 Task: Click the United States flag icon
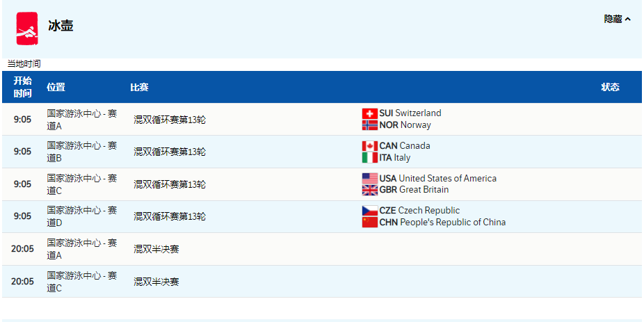[369, 179]
